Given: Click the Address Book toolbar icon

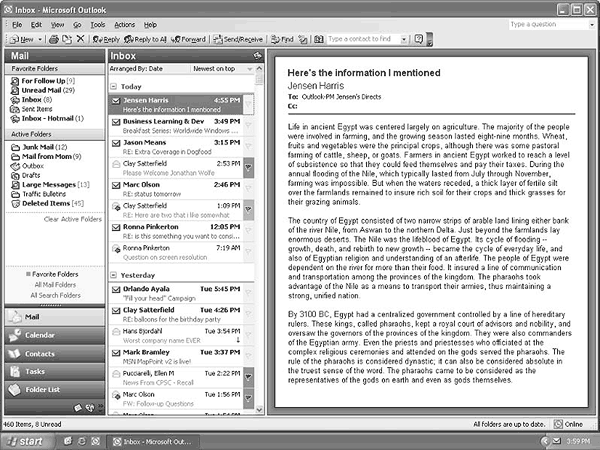Looking at the screenshot, I should (318, 39).
